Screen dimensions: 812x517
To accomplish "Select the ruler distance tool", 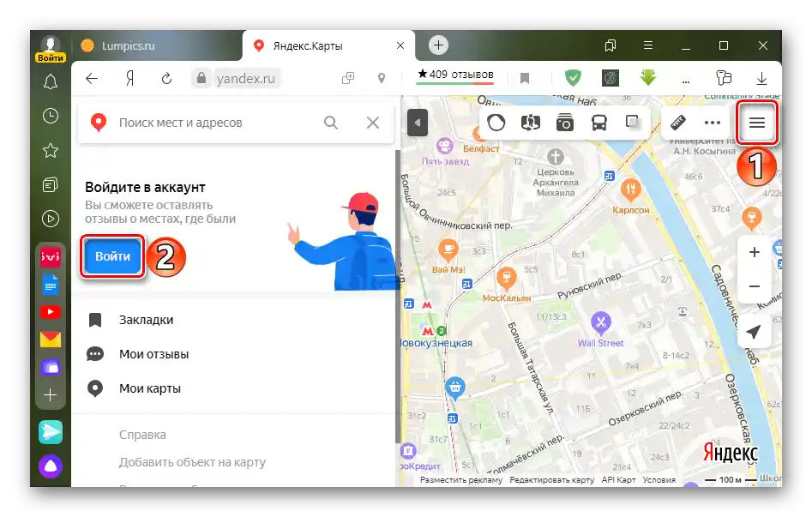I will coord(678,123).
